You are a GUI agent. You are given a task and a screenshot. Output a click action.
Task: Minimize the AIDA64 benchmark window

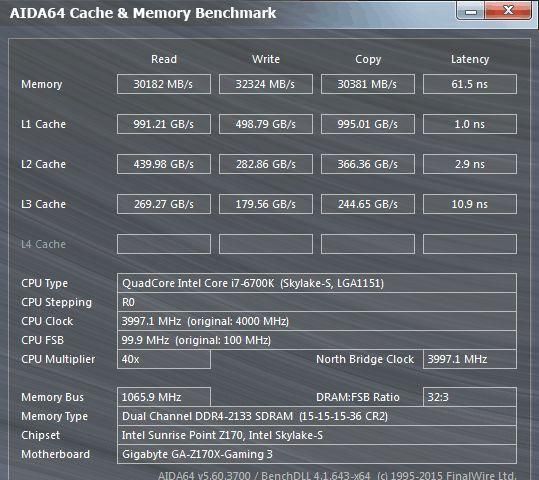pyautogui.click(x=471, y=11)
